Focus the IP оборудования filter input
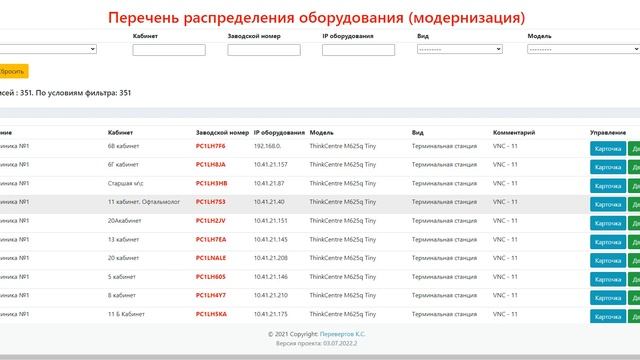This screenshot has height=360, width=640. click(x=358, y=50)
